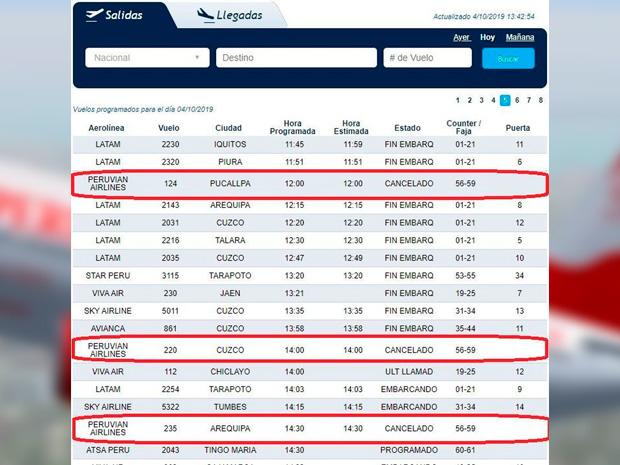Click the CHICLAYO city cell

[x=230, y=372]
